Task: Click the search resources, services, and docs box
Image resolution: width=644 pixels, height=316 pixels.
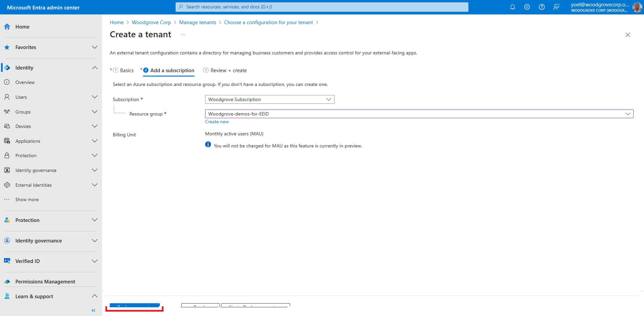Action: coord(322,7)
